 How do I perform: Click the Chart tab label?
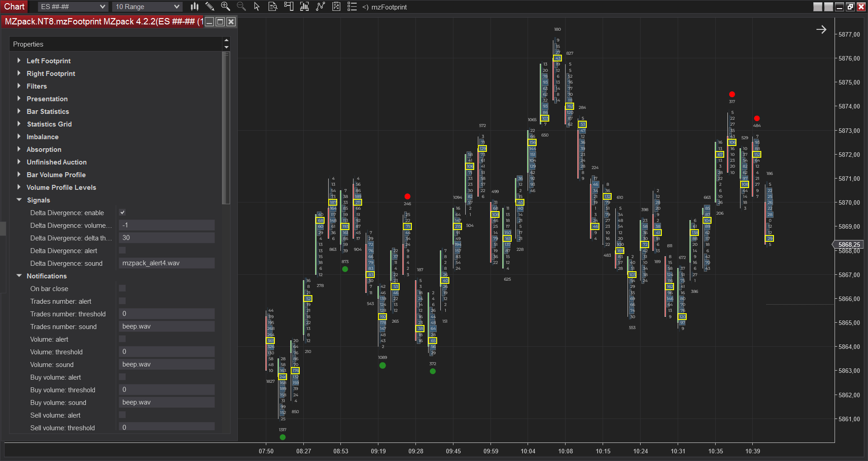coord(14,7)
